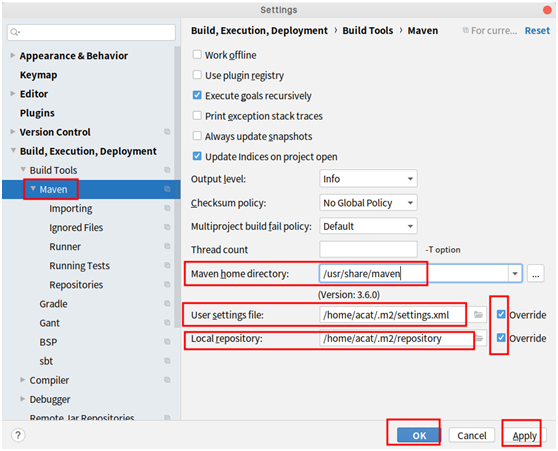Collapse the Maven tree arrow
This screenshot has height=451, width=558.
click(x=33, y=188)
